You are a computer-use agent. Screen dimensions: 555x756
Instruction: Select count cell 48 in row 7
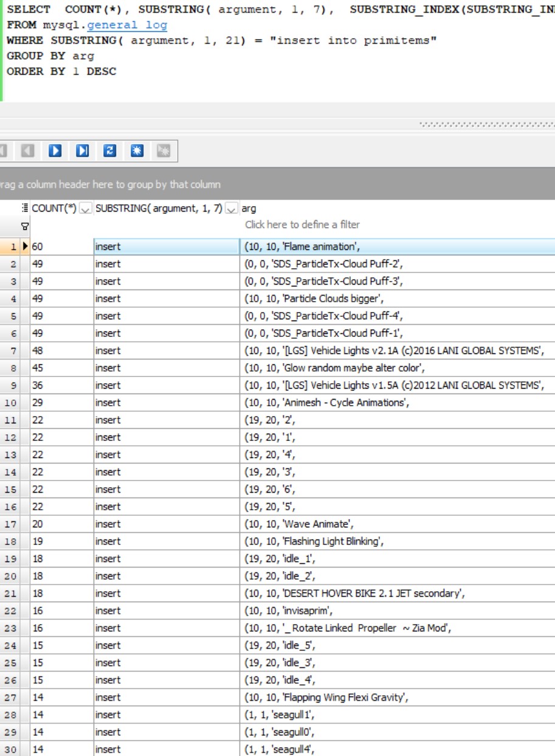coord(61,350)
